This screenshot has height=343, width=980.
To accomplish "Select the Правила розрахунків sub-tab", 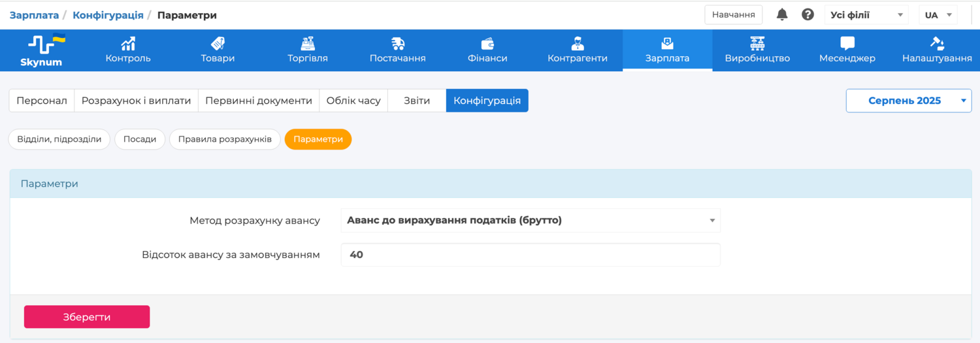I will pyautogui.click(x=225, y=139).
